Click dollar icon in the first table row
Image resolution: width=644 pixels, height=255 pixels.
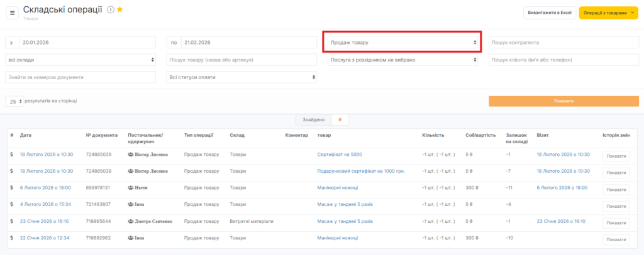coord(12,154)
